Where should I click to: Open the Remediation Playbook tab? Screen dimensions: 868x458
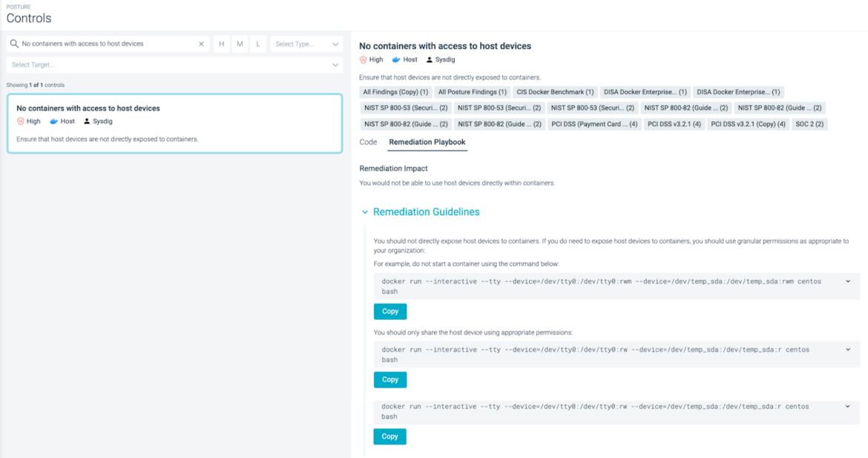tap(426, 143)
